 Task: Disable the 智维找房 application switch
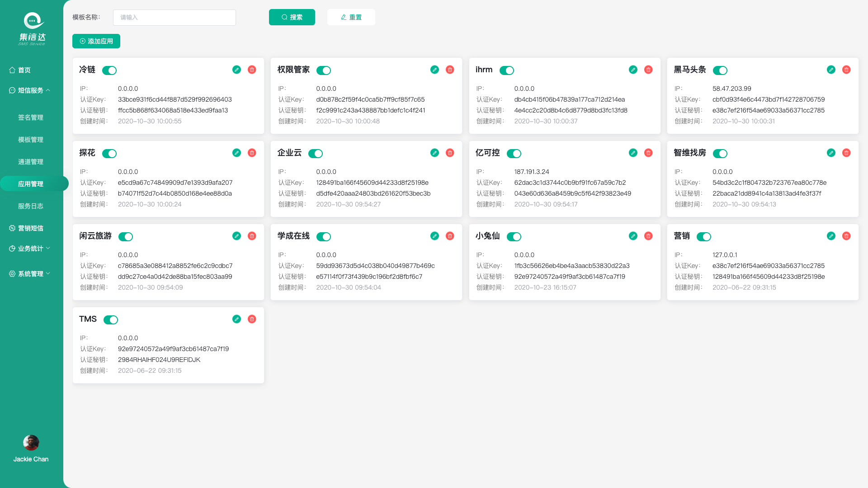point(720,154)
